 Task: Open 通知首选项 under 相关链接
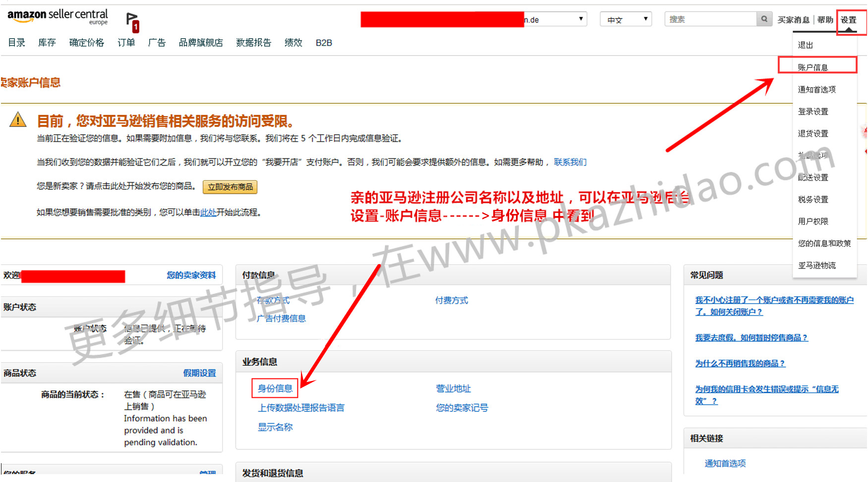[x=725, y=463]
